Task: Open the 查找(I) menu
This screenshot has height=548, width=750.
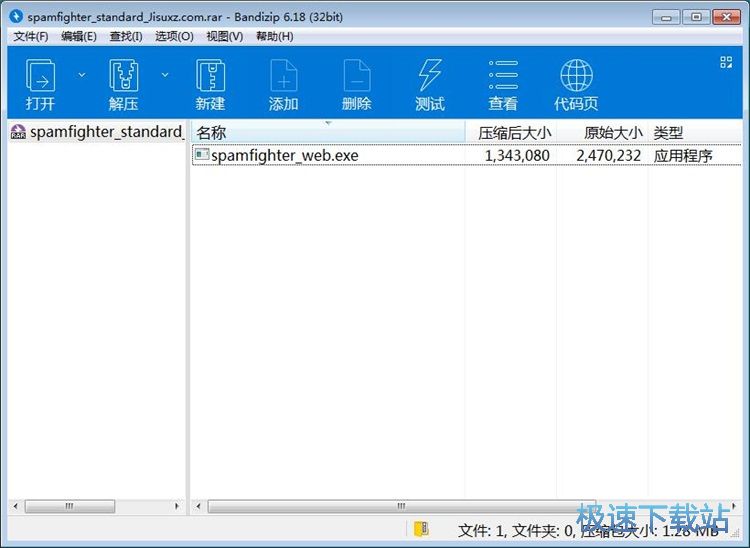Action: point(126,36)
